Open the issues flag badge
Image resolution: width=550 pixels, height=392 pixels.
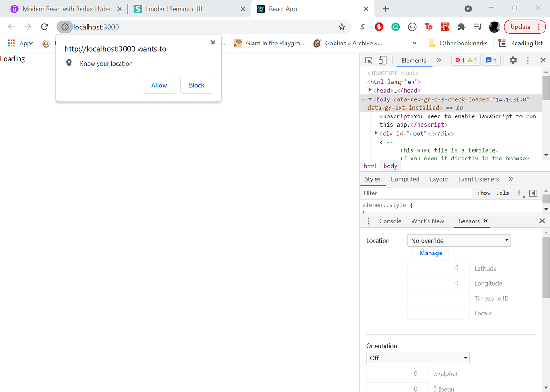coord(489,60)
